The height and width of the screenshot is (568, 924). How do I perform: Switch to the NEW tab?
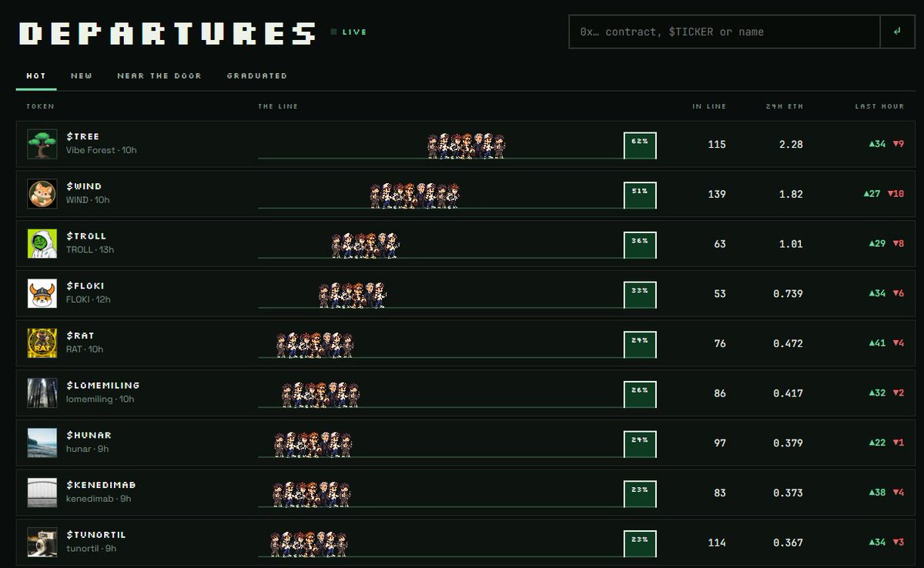[82, 76]
